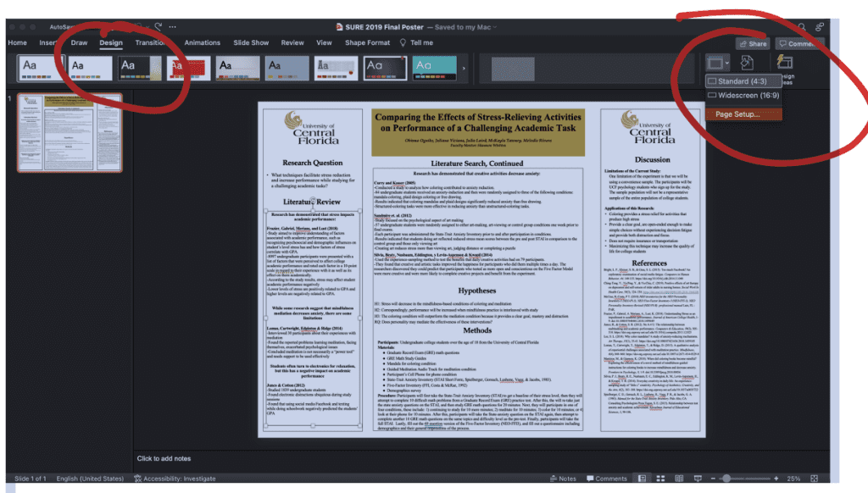Open the Saved to my Mac dropdown
868x493 pixels.
pyautogui.click(x=465, y=27)
